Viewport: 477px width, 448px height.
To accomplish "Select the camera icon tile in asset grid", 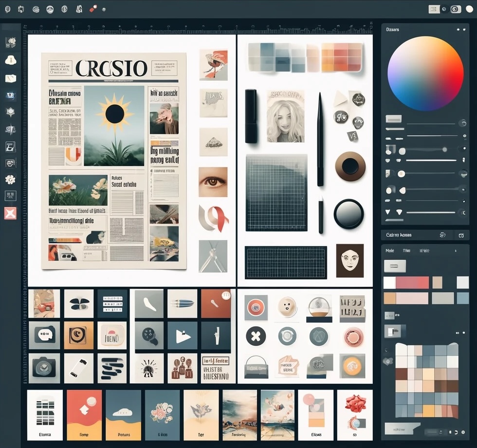I will coord(44,368).
